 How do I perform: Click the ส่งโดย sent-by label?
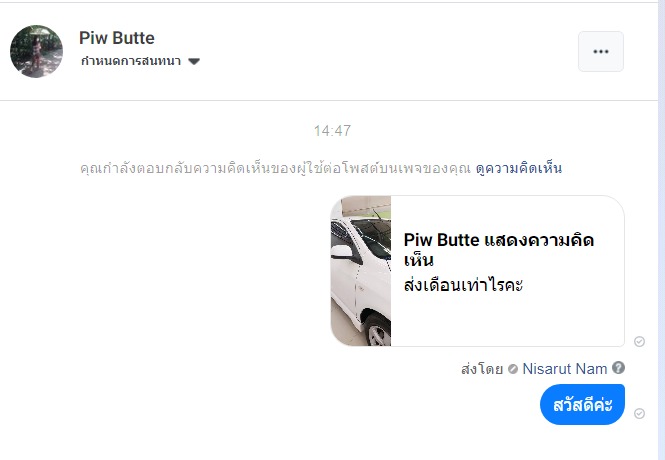pyautogui.click(x=482, y=368)
